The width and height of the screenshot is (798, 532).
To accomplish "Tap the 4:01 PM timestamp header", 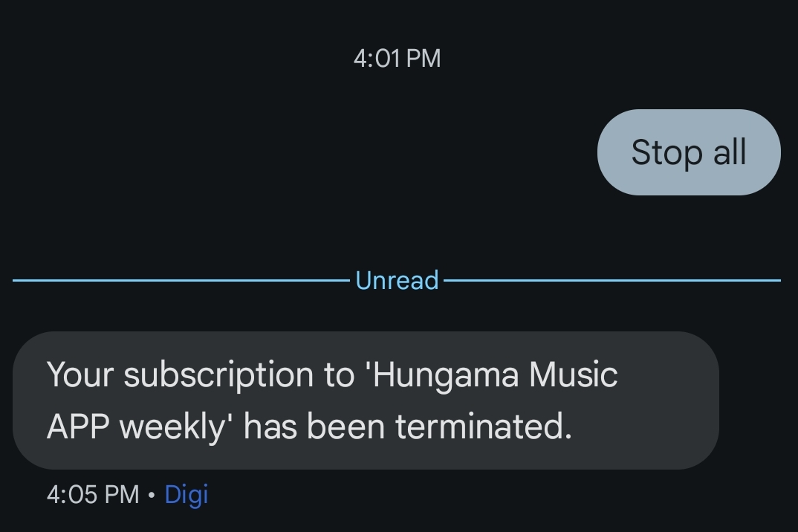I will tap(397, 58).
